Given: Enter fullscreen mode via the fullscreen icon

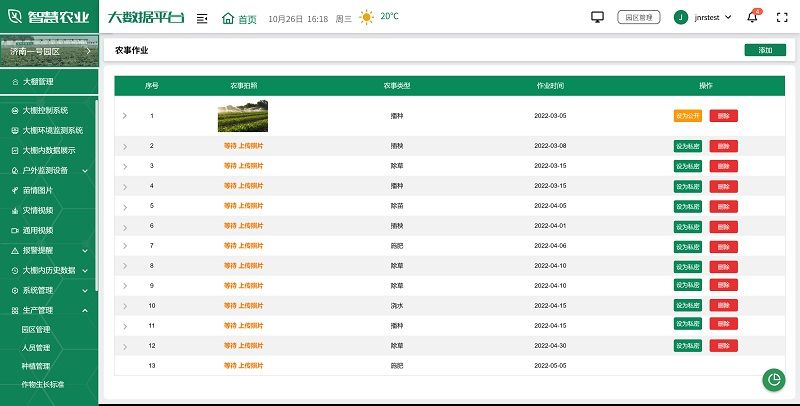Looking at the screenshot, I should pyautogui.click(x=782, y=17).
